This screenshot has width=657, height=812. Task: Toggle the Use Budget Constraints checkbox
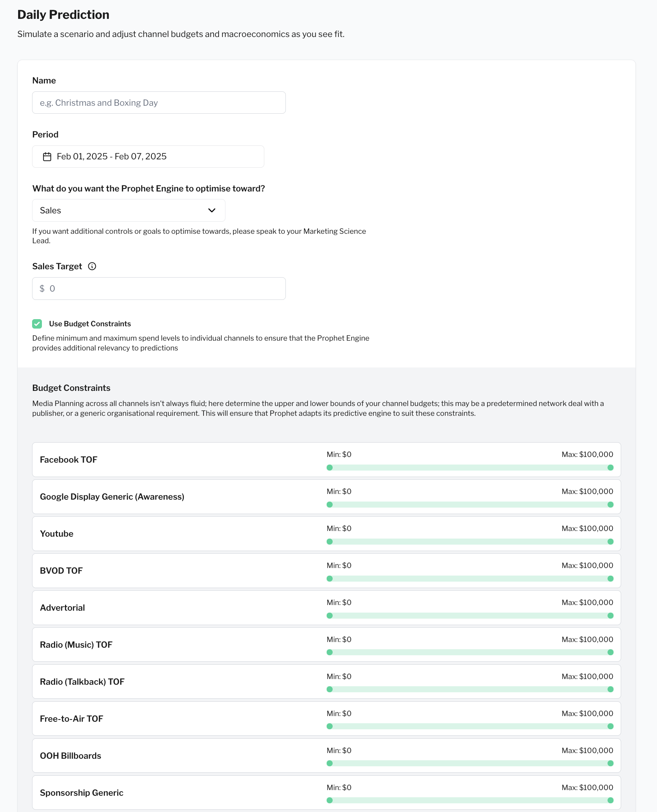tap(37, 324)
